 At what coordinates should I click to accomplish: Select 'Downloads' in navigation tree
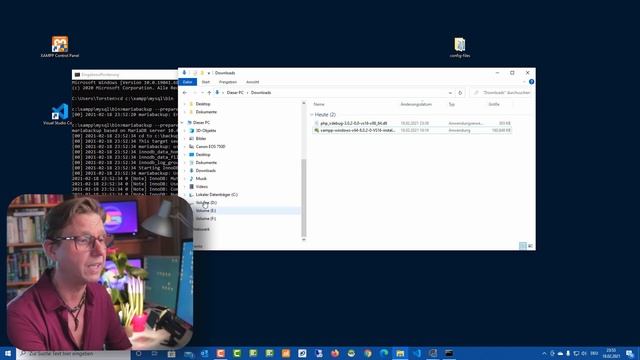205,171
